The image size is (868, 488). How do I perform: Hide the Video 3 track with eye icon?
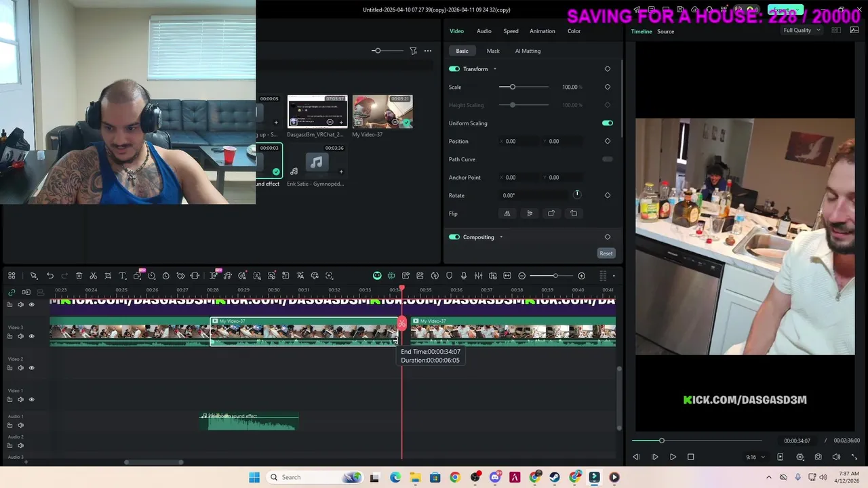(x=31, y=336)
